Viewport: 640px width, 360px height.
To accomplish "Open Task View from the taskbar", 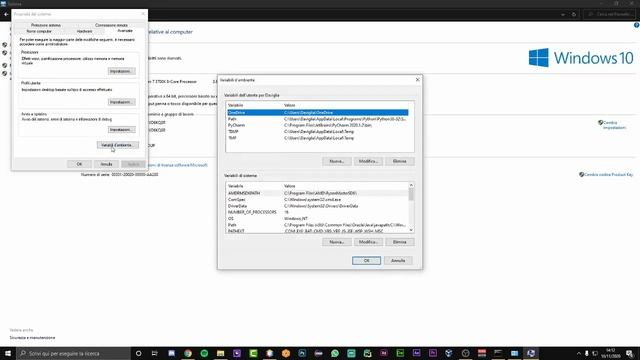I will (155, 353).
